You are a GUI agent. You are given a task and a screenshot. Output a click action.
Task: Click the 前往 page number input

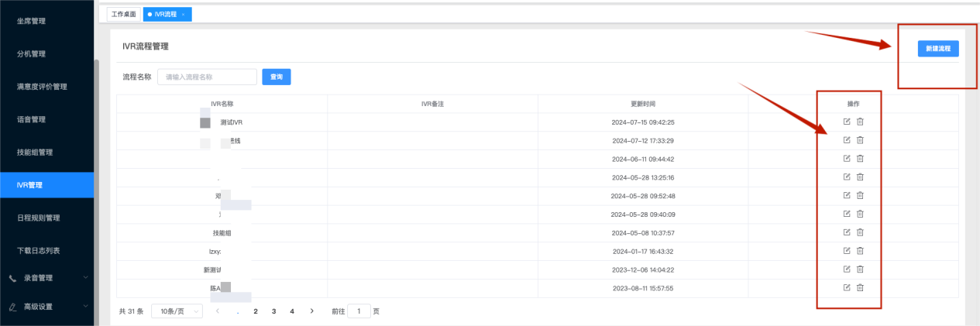click(x=359, y=311)
